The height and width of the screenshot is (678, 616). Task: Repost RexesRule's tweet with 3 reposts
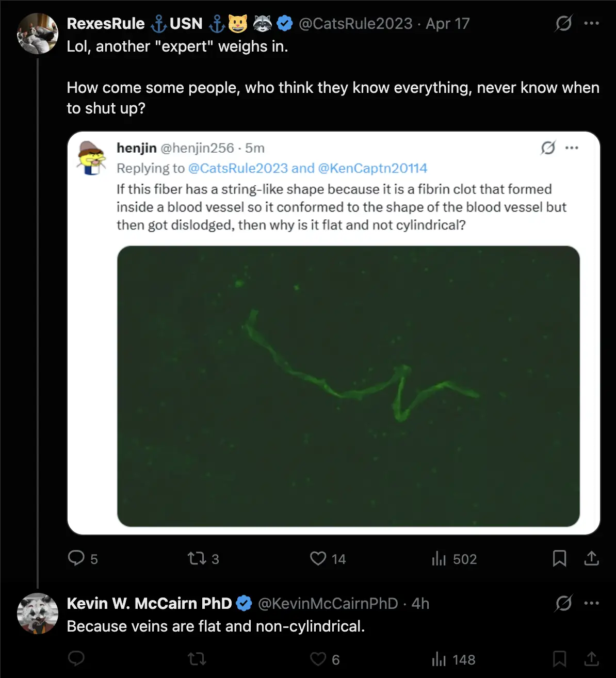[197, 558]
